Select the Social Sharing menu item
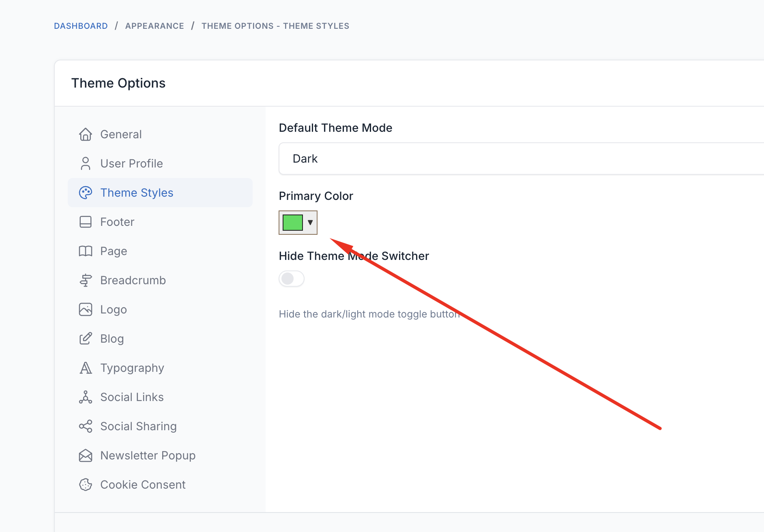This screenshot has width=764, height=532. click(138, 426)
